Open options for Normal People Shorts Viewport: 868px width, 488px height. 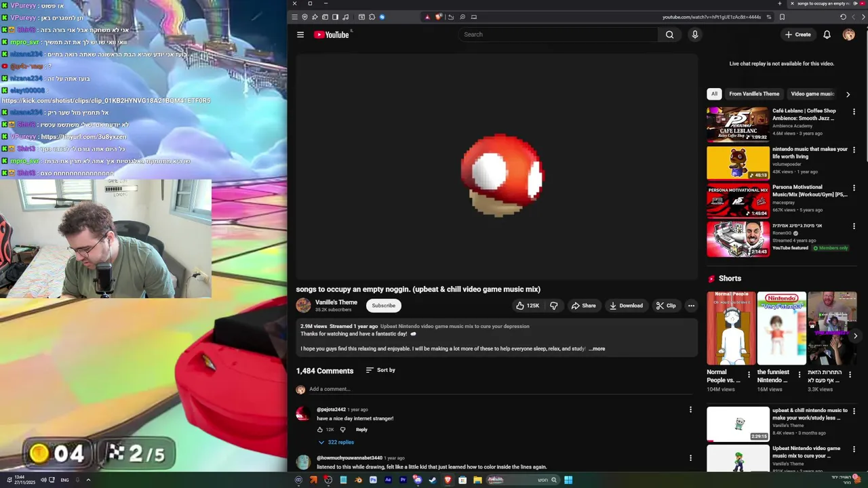(749, 374)
